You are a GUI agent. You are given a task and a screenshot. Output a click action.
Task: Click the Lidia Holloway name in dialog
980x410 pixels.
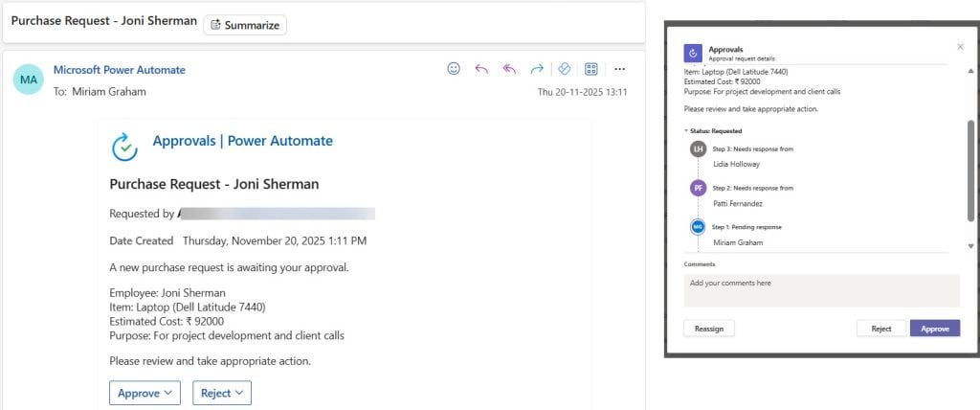click(x=736, y=164)
